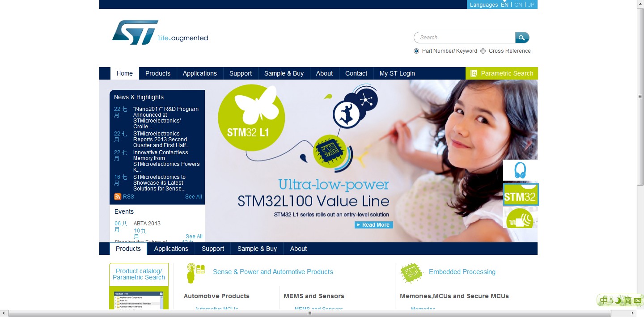Select the lower Applications tab

tap(171, 249)
